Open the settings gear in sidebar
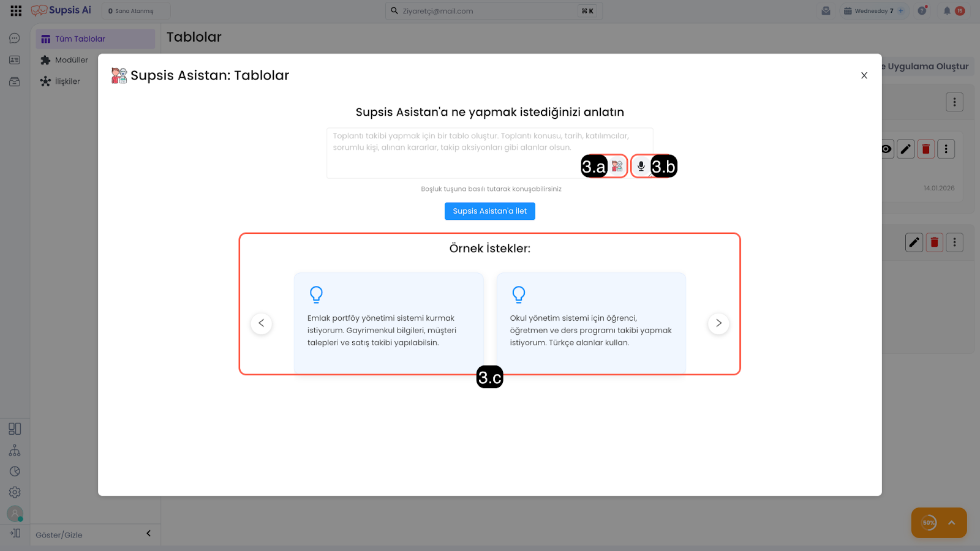The width and height of the screenshot is (980, 551). (15, 492)
